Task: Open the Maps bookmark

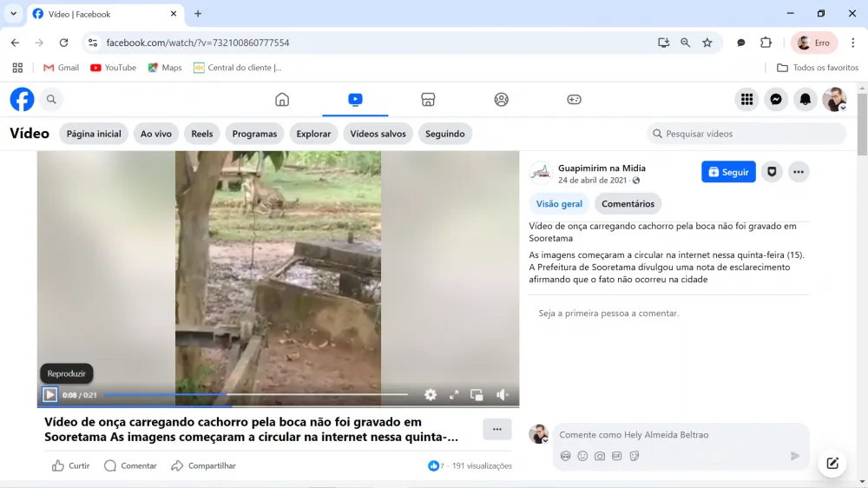Action: 164,68
